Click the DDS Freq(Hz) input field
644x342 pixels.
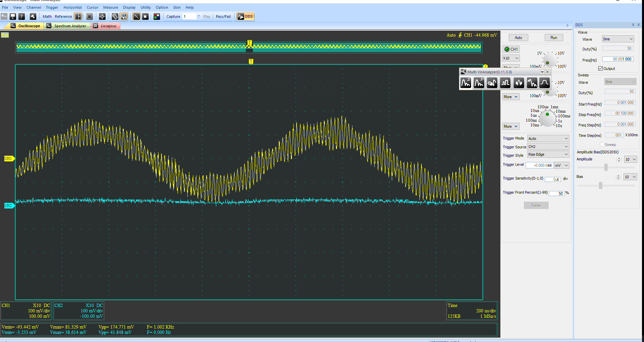tap(618, 59)
